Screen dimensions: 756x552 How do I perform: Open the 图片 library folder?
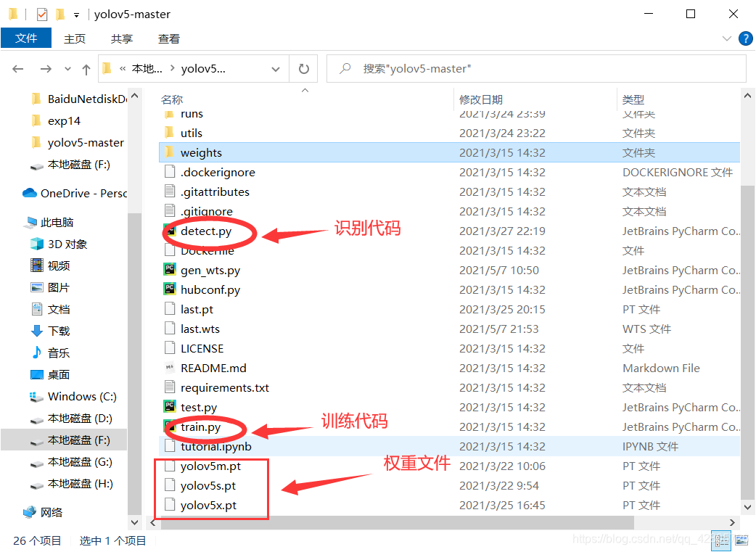pyautogui.click(x=51, y=287)
